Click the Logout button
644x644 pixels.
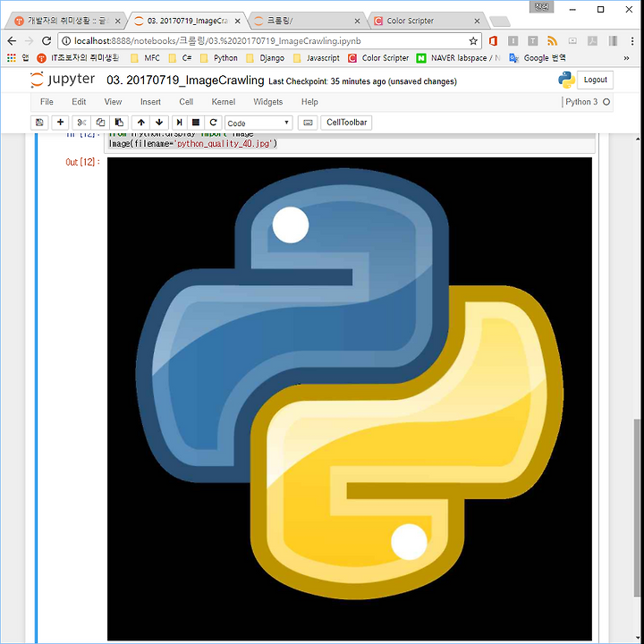595,80
